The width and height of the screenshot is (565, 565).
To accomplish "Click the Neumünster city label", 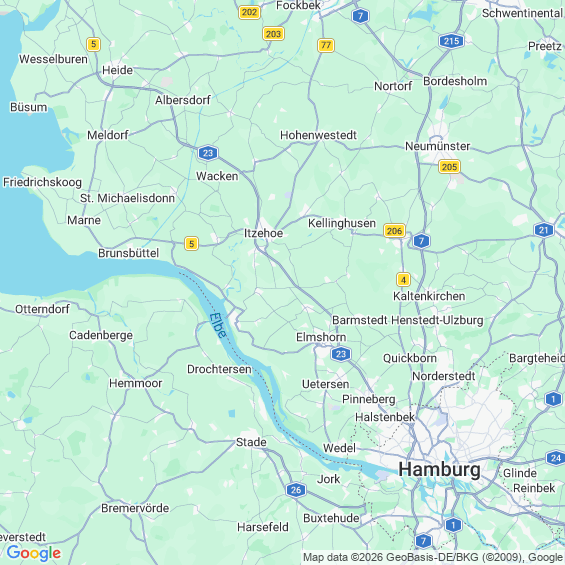I will click(x=437, y=146).
